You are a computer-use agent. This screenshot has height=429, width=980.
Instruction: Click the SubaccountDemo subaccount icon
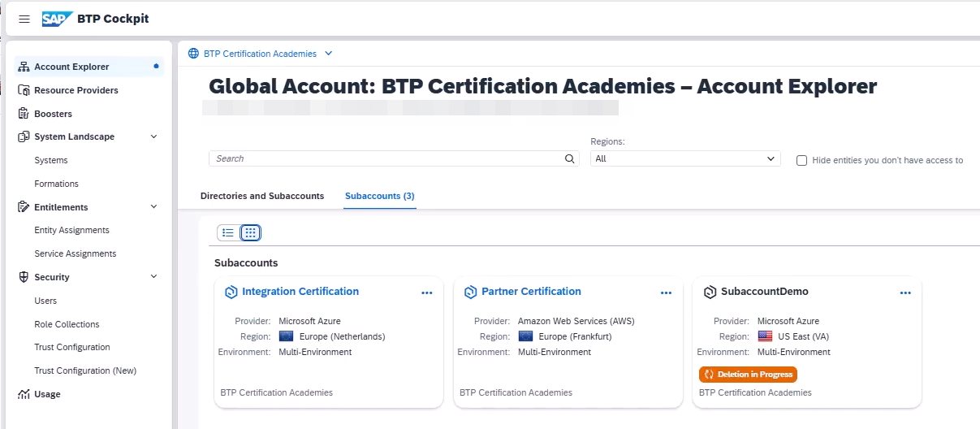(x=710, y=292)
